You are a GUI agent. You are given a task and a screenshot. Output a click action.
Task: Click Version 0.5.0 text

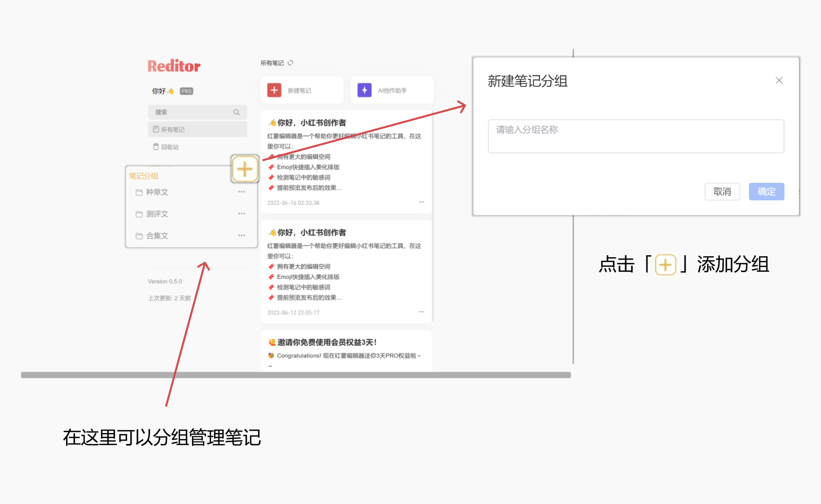pyautogui.click(x=165, y=282)
